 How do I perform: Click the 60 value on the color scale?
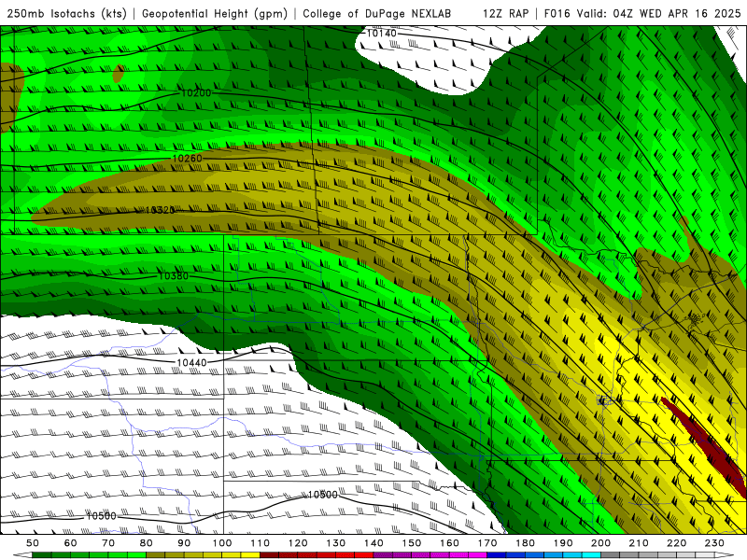click(x=71, y=543)
